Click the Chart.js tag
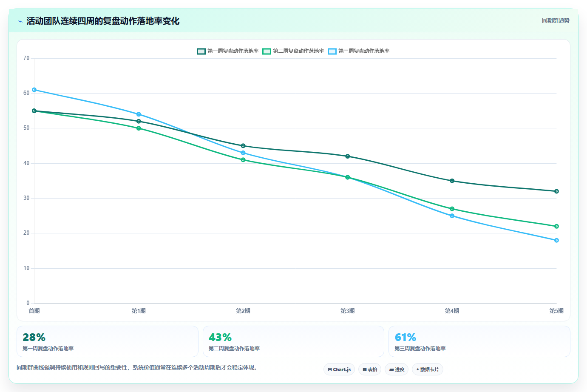587x392 pixels. (339, 369)
